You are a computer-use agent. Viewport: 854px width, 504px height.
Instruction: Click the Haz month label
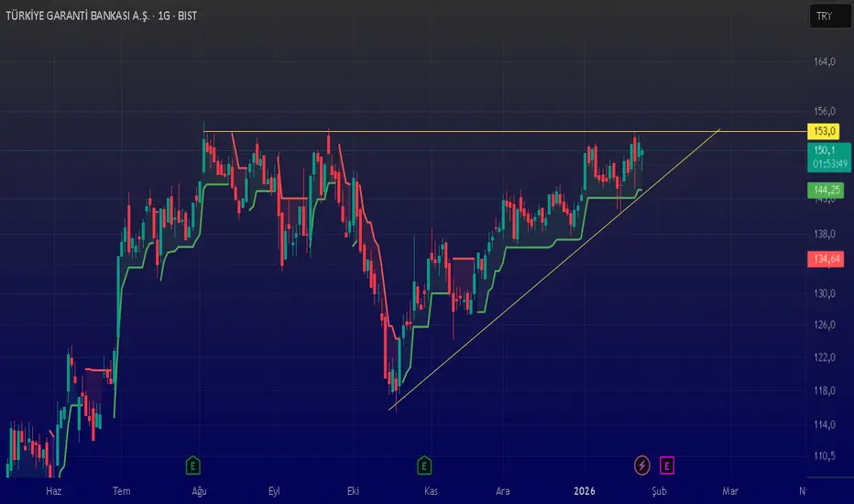click(x=53, y=491)
